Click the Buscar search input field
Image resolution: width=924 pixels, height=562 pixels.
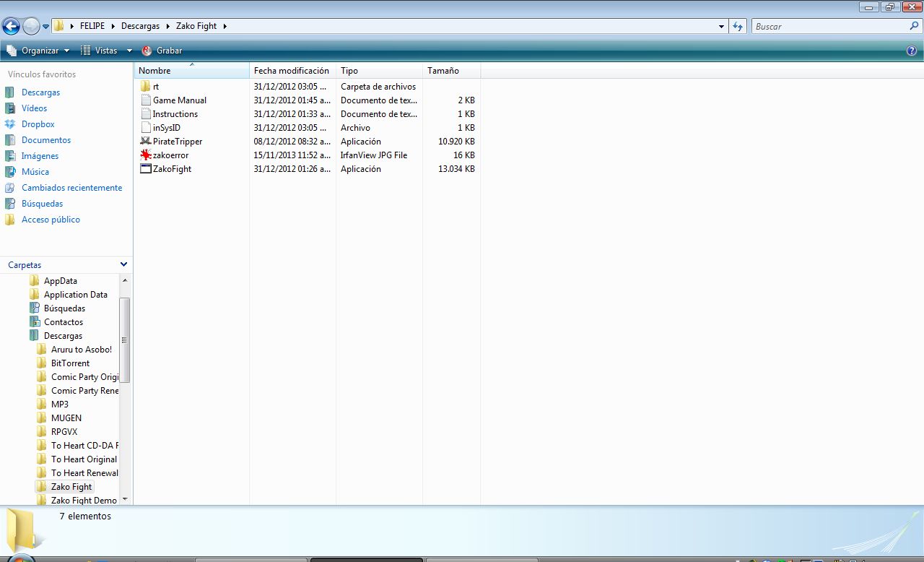[830, 26]
